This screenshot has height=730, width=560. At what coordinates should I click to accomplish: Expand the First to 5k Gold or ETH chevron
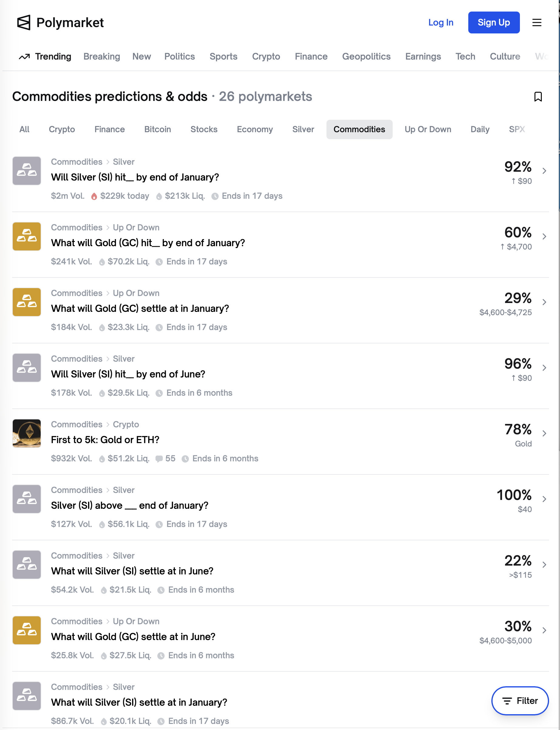544,433
